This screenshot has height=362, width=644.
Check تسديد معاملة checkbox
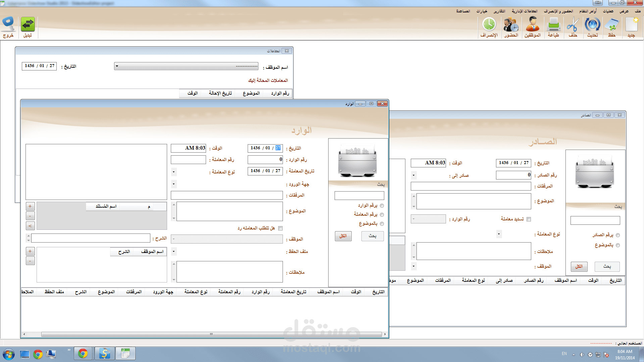tap(529, 219)
